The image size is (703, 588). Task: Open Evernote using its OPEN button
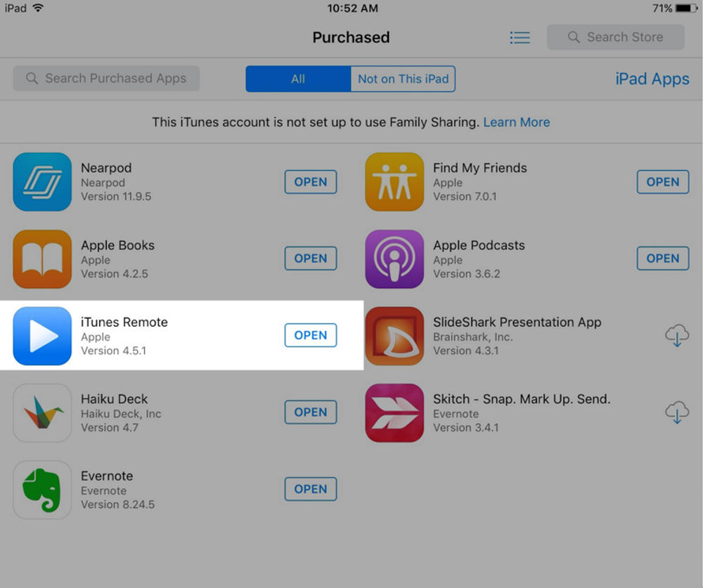click(311, 489)
